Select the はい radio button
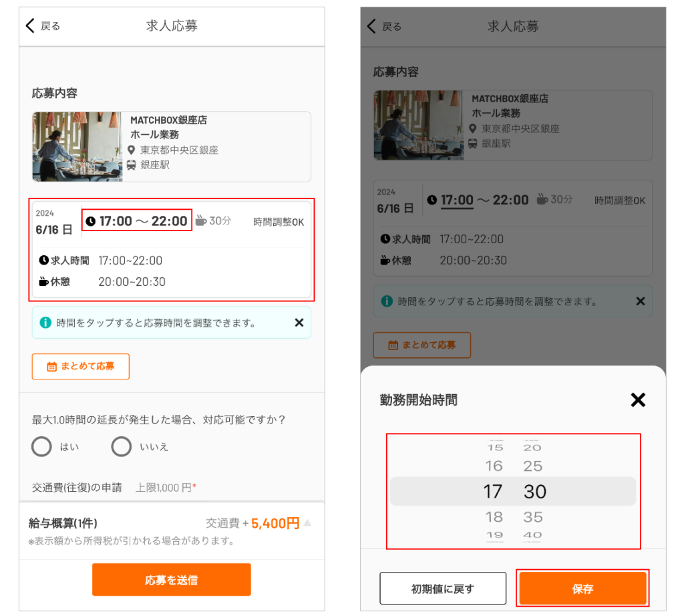 pos(41,447)
